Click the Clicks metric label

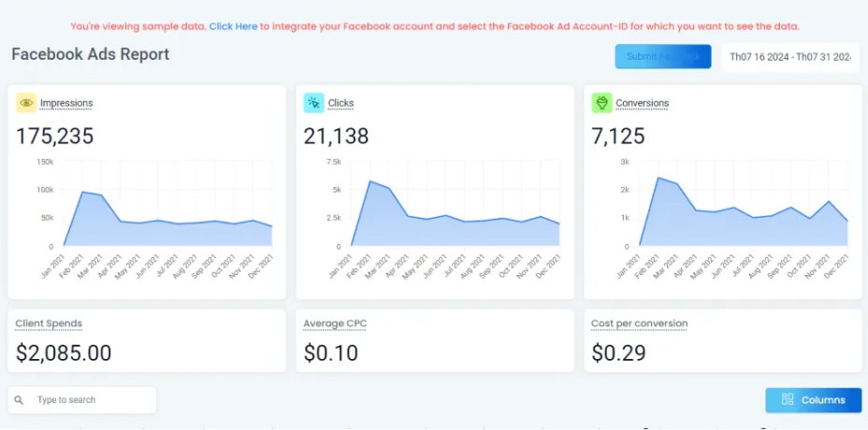pyautogui.click(x=341, y=103)
